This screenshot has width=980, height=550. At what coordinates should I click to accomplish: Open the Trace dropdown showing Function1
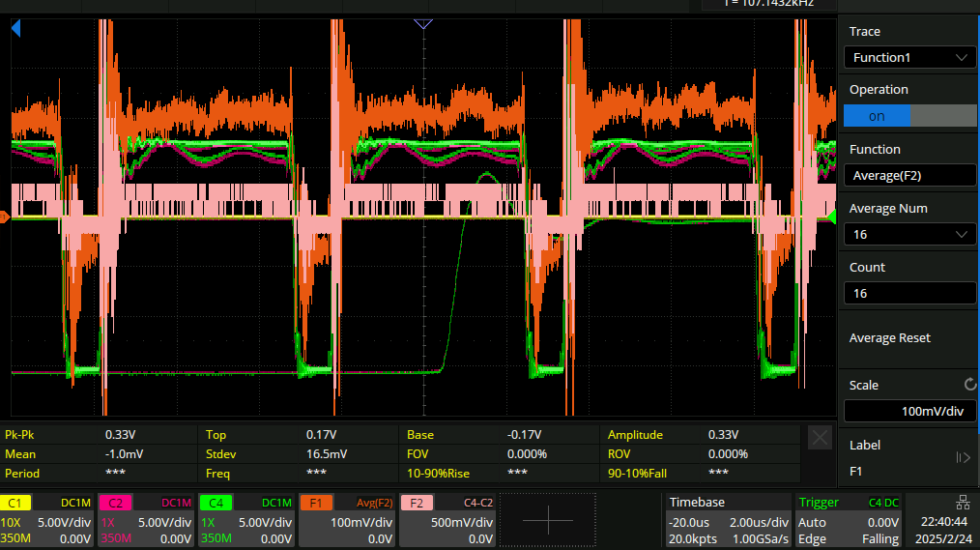(x=909, y=57)
